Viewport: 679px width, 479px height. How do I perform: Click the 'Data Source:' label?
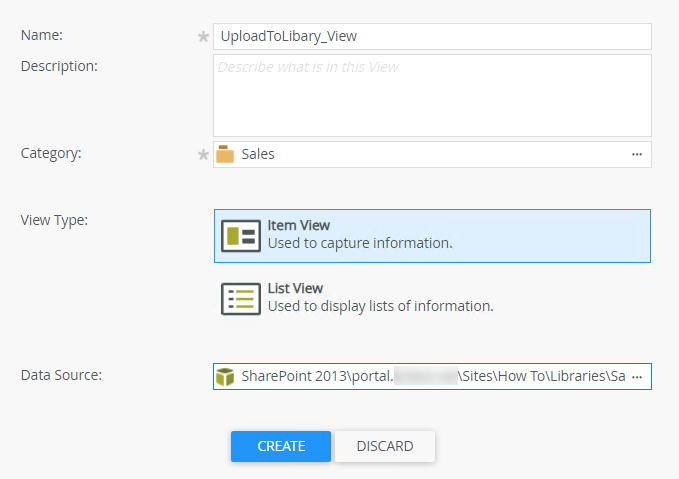(x=62, y=375)
